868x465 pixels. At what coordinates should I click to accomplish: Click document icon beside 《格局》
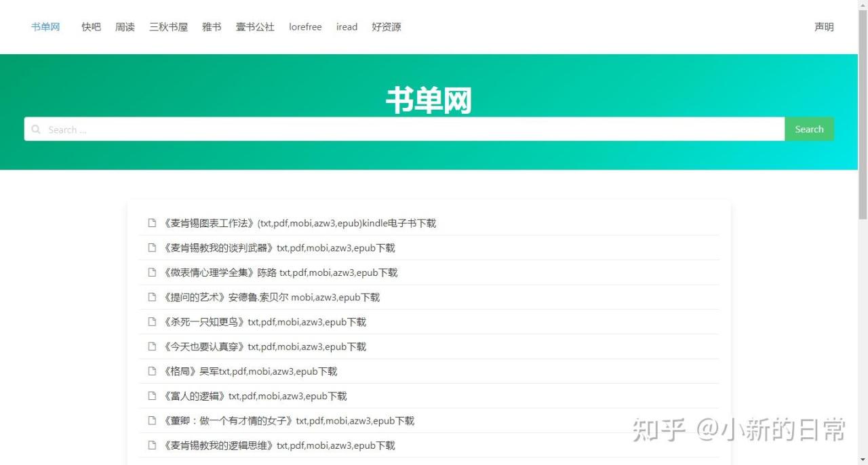click(153, 371)
